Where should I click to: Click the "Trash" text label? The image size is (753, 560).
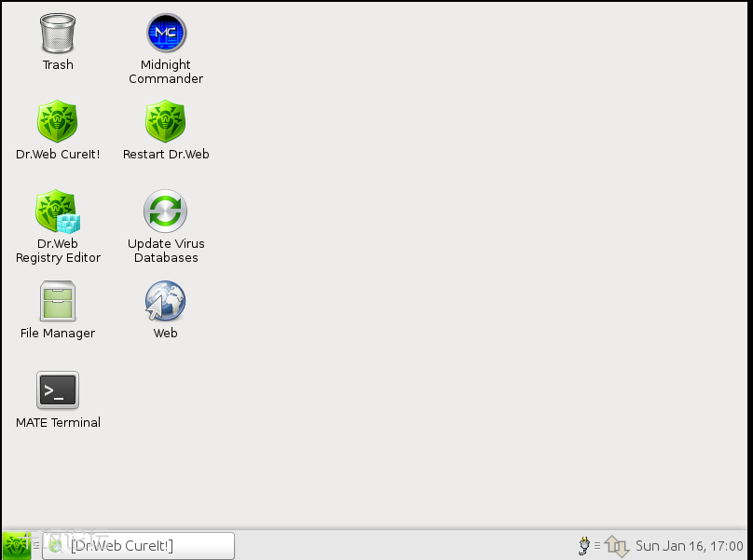tap(57, 65)
